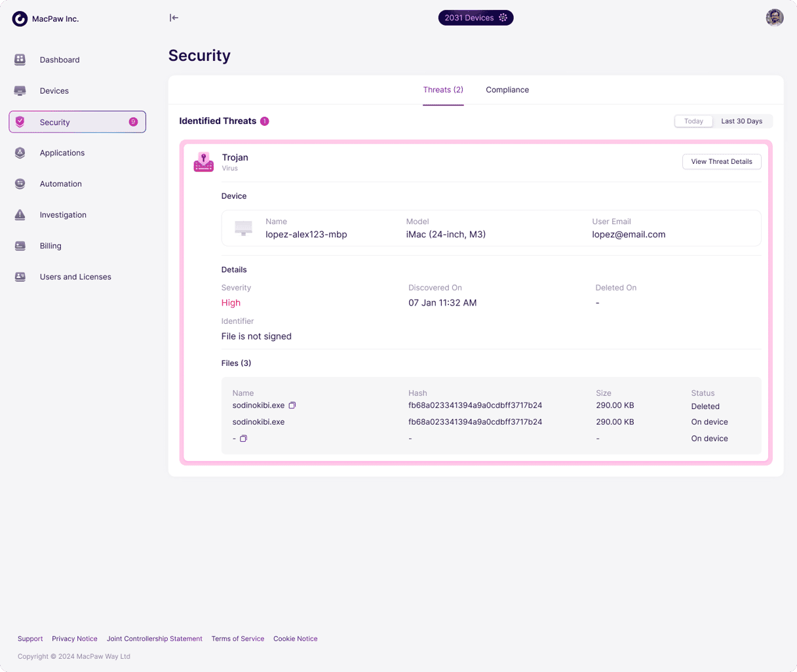Open the Privacy Notice link
Image resolution: width=797 pixels, height=672 pixels.
coord(75,639)
